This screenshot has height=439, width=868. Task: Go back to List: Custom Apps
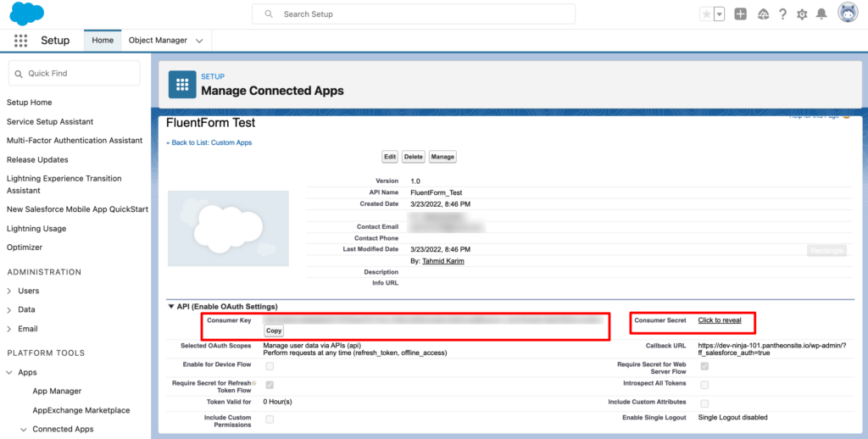(x=209, y=142)
